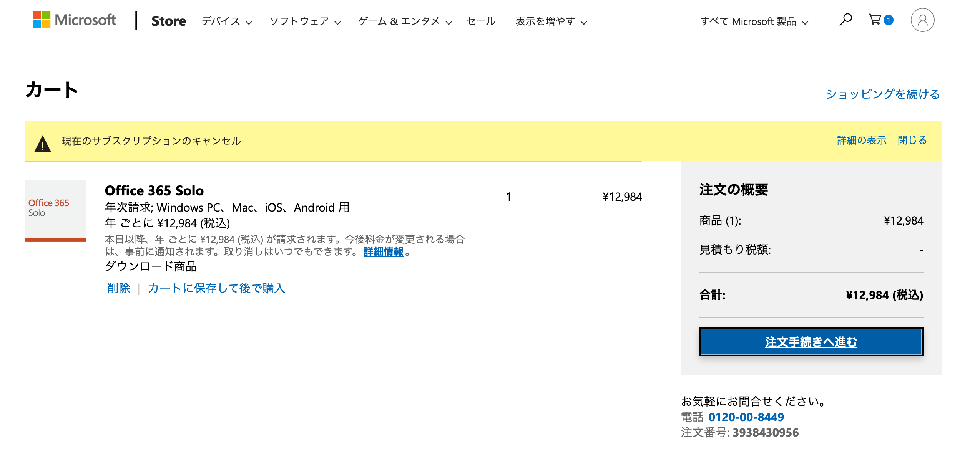The image size is (980, 463).
Task: Click the account profile icon
Action: 922,20
